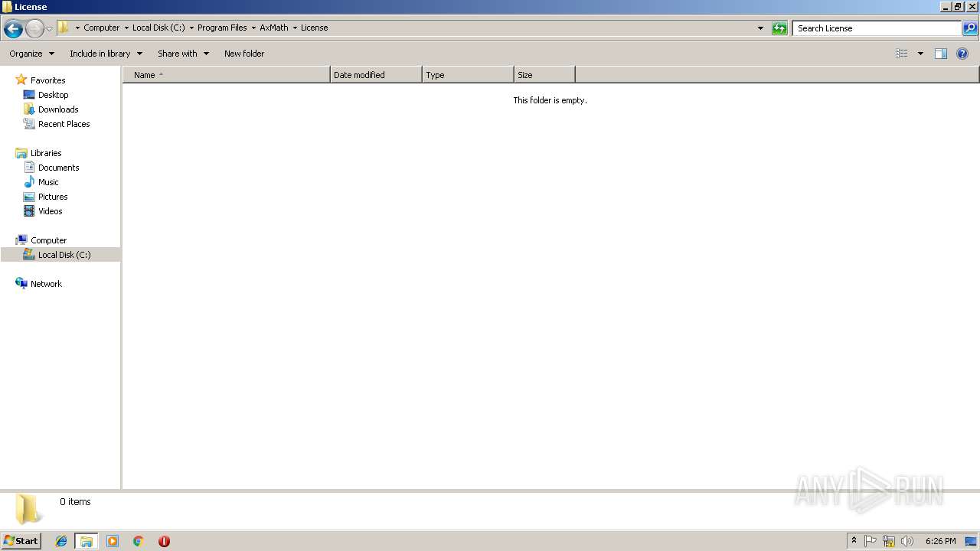
Task: Open Music library
Action: tap(48, 182)
